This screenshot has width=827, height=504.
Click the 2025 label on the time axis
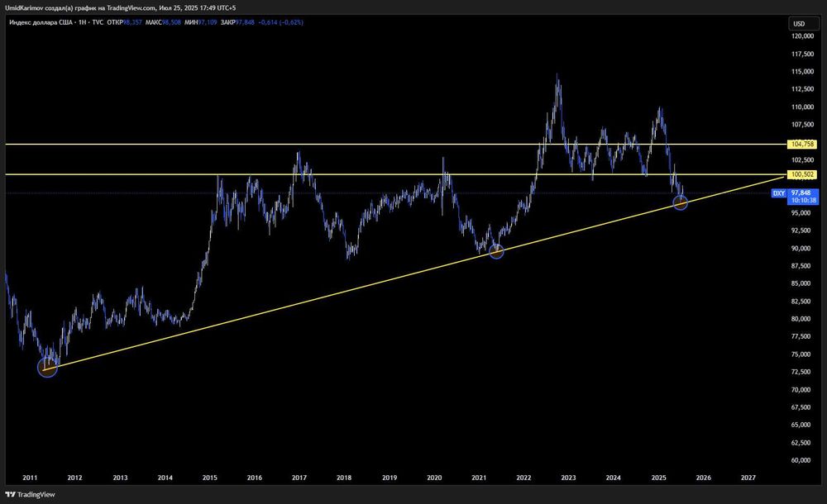coord(659,478)
